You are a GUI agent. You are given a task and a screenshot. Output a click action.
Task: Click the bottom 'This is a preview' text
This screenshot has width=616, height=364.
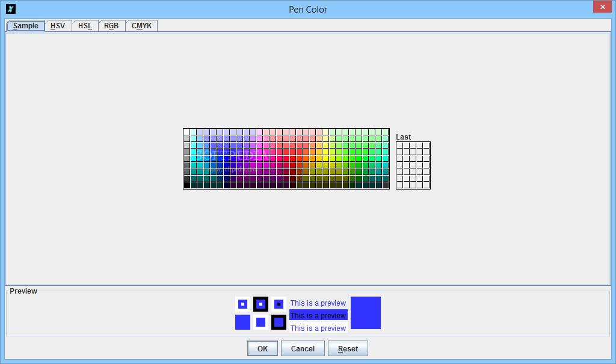coord(318,329)
